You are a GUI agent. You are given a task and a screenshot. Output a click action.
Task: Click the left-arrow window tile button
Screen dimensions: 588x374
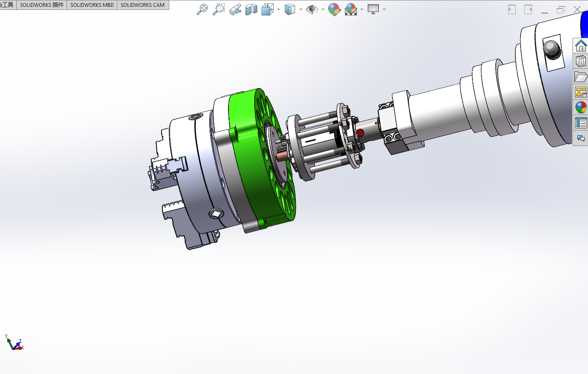point(512,9)
